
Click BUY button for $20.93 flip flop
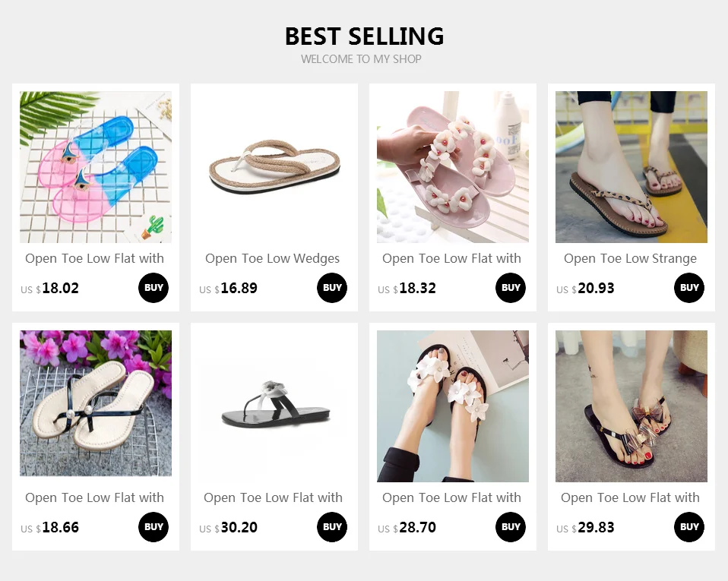[689, 288]
